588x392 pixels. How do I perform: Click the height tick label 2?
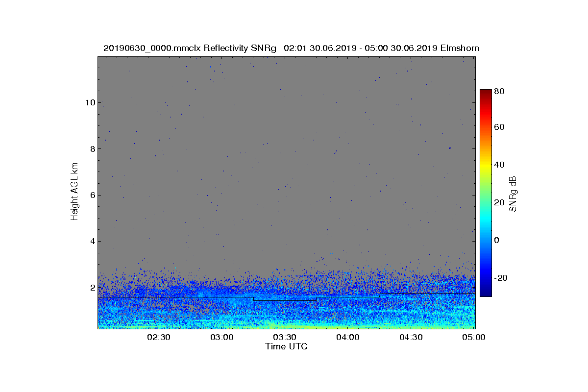(92, 288)
